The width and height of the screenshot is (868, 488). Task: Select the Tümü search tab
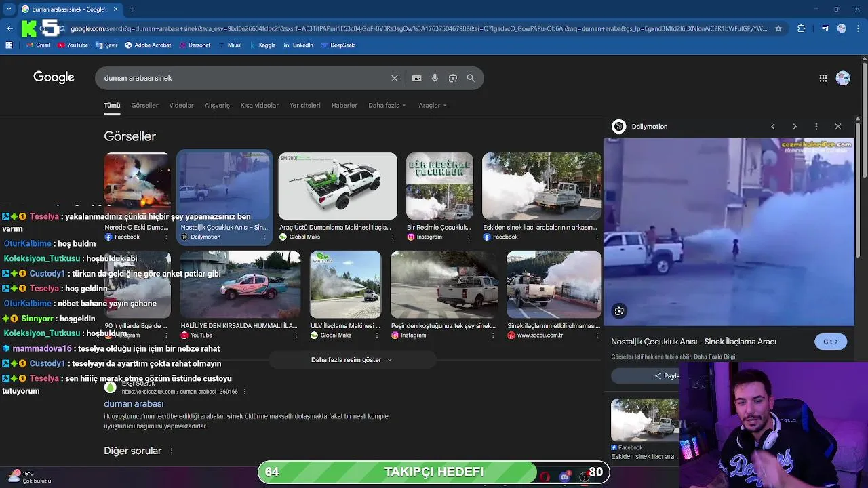[112, 106]
